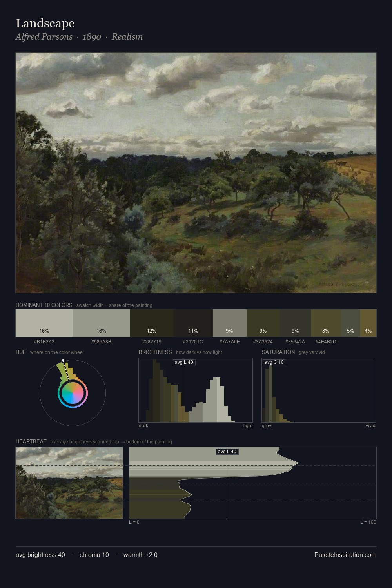Click the hex code text #B1B2A2
Screen dimensions: 392x588
tap(44, 341)
